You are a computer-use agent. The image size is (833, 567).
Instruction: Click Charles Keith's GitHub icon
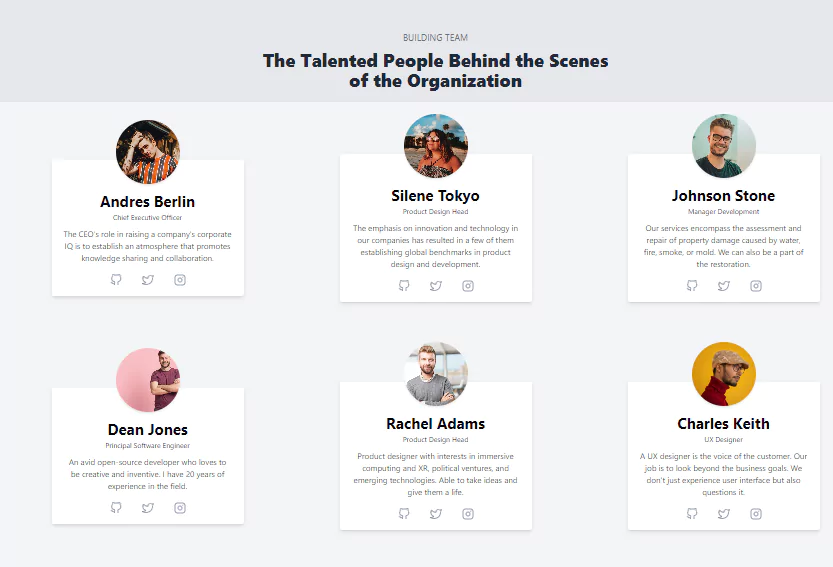point(692,513)
